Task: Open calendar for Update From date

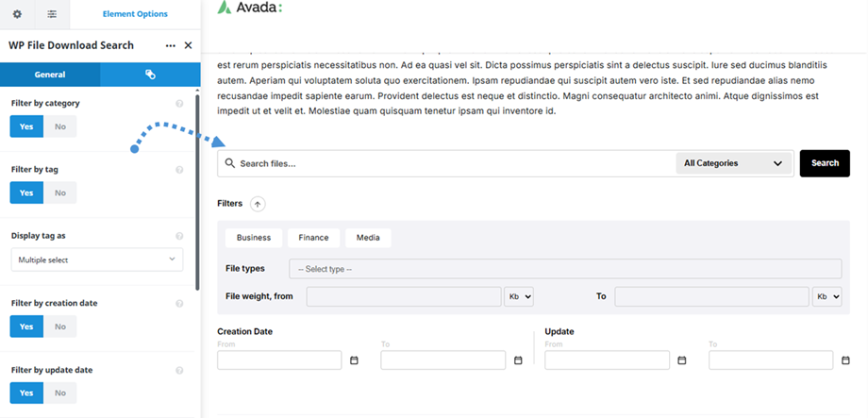Action: point(682,359)
